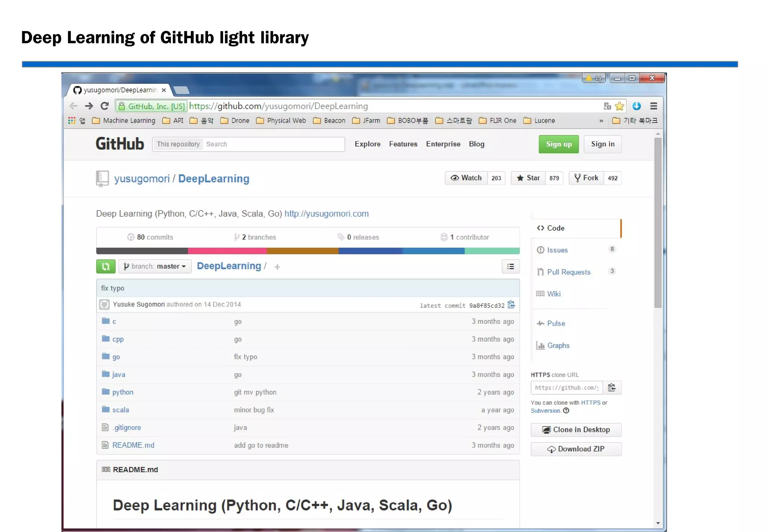Click Explore in top navigation
This screenshot has width=769, height=532.
(x=368, y=144)
